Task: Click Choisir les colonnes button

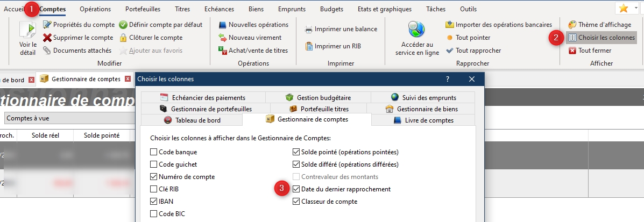Action: [x=601, y=38]
